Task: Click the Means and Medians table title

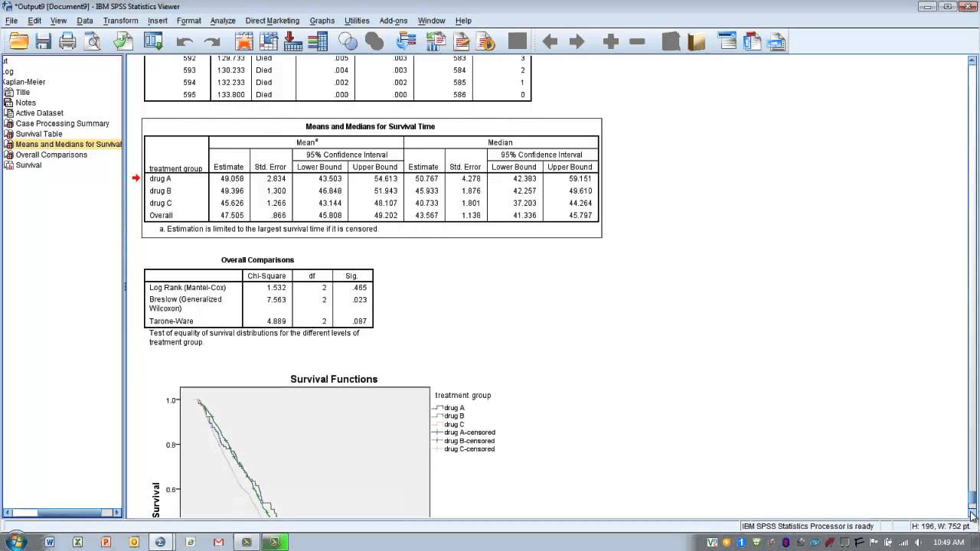Action: pos(370,126)
